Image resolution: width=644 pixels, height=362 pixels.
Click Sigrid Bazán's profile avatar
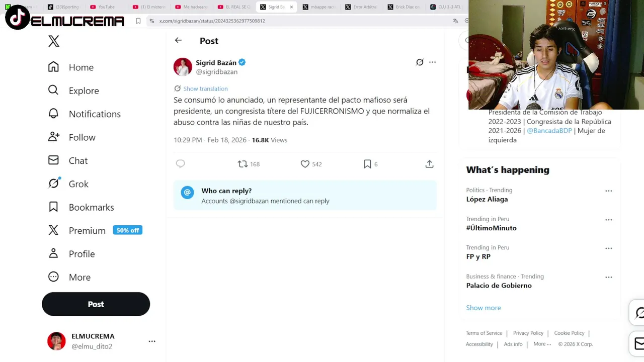pyautogui.click(x=183, y=67)
